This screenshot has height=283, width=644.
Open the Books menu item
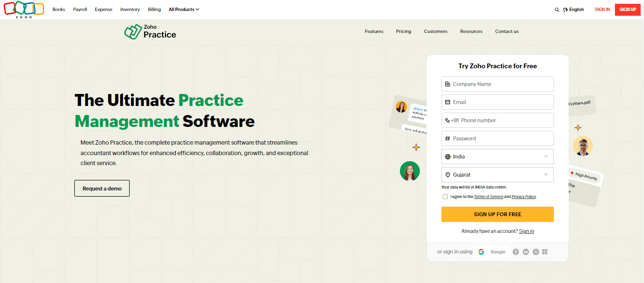pos(59,9)
